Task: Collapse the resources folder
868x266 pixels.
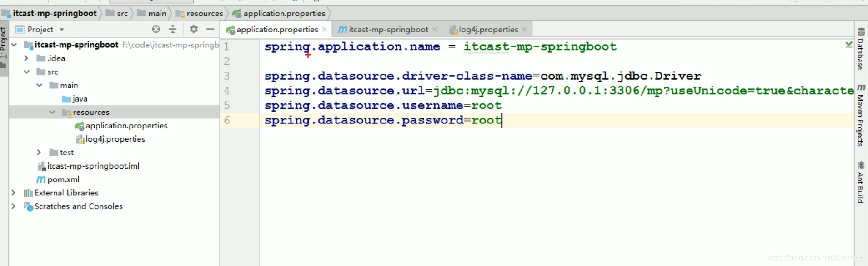Action: click(x=52, y=112)
